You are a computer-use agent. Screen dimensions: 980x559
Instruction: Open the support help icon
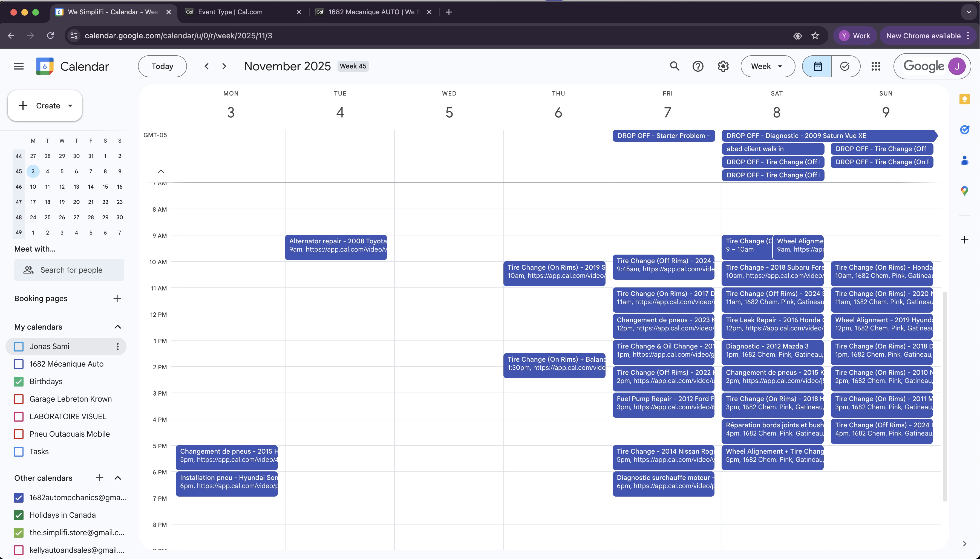698,67
